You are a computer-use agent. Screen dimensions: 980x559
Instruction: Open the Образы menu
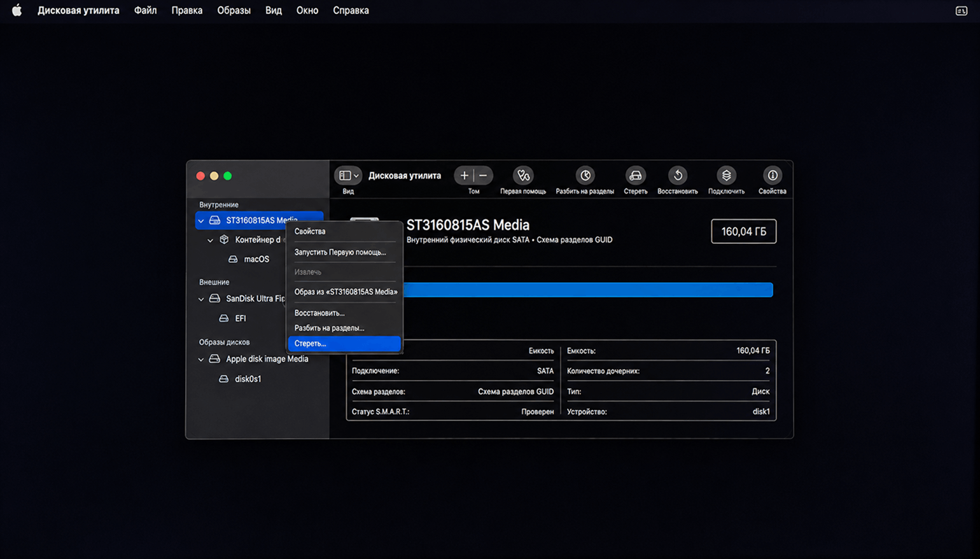pos(234,10)
